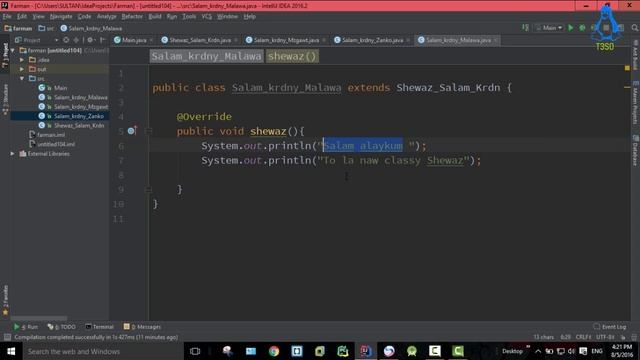Viewport: 640px width, 360px height.
Task: Select Salam_krdny_Mzgawt in project tree
Action: tap(80, 107)
